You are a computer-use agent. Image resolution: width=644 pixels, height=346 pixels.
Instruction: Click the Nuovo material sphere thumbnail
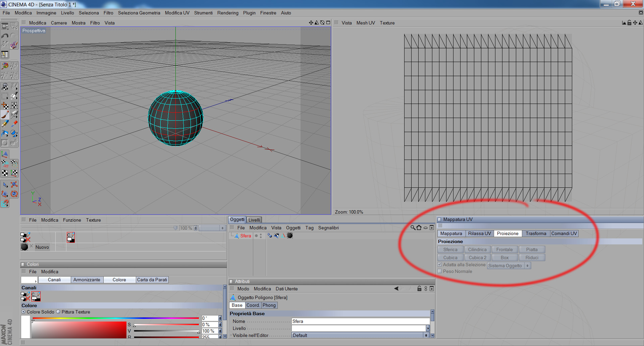coord(24,247)
